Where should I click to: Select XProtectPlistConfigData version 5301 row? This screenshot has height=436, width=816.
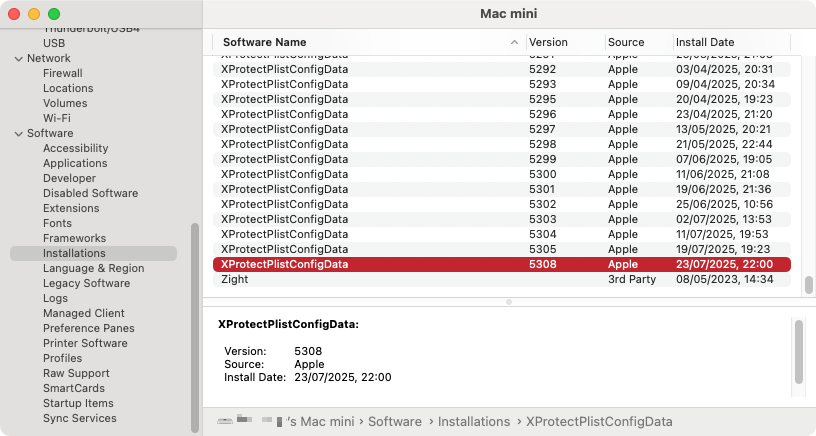(x=502, y=189)
